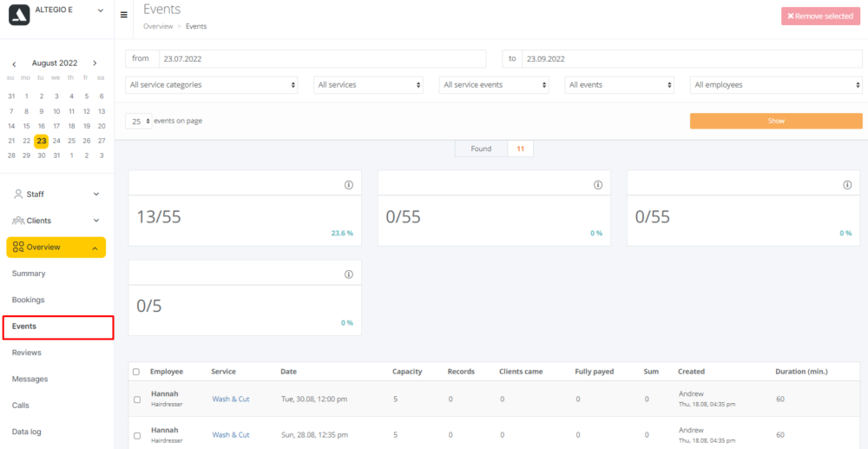Open Bookings in sidebar
The height and width of the screenshot is (449, 868).
click(x=29, y=300)
